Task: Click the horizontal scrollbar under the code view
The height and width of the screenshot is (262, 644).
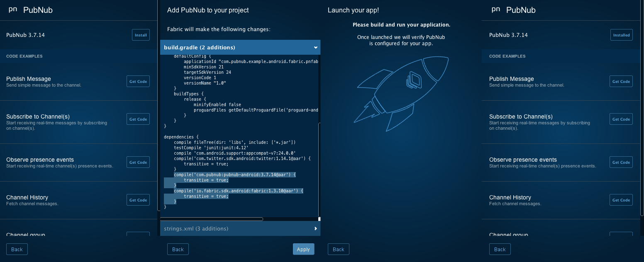Action: click(211, 219)
